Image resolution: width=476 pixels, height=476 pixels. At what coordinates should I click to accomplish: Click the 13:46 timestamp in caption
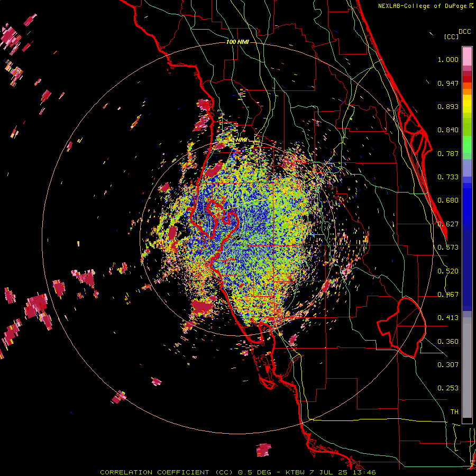[364, 472]
